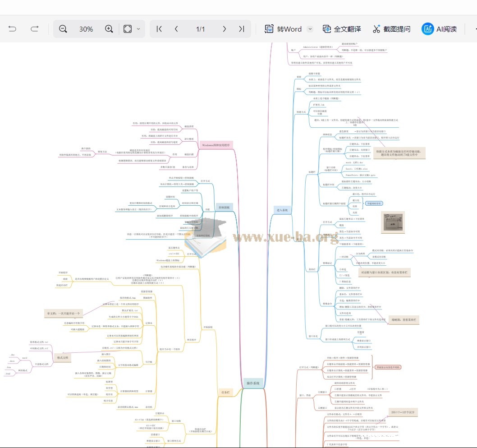
Task: Click the 转Word convert button
Action: (283, 29)
